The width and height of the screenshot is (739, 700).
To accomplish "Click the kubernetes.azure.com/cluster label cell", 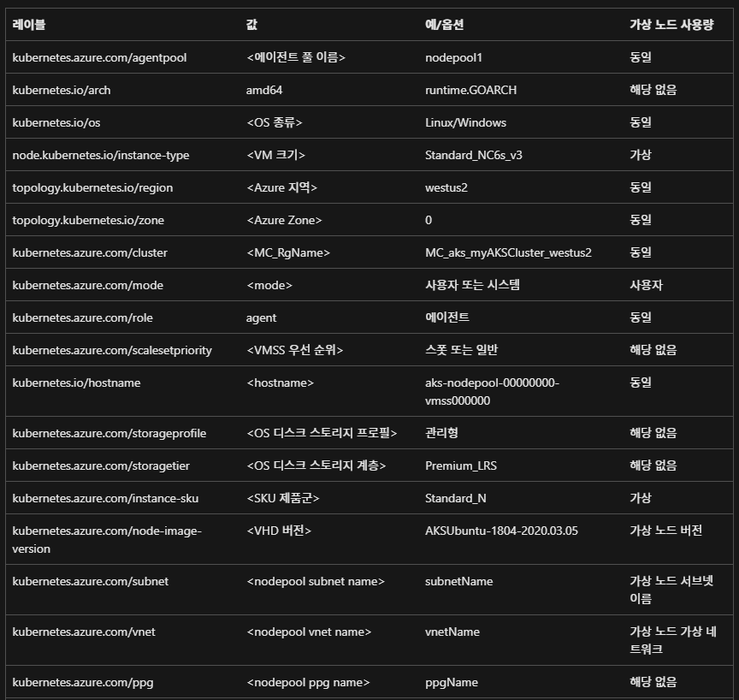I will click(90, 252).
